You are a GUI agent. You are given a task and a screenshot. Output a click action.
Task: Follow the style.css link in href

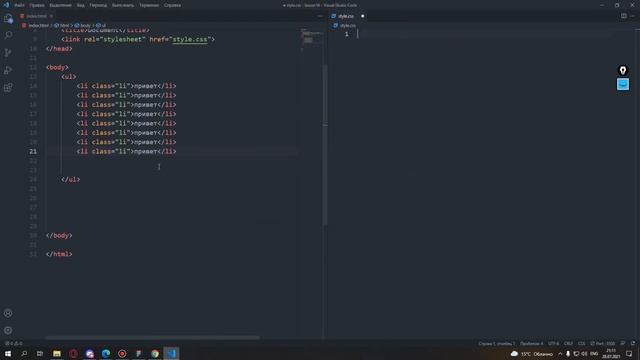pyautogui.click(x=190, y=40)
